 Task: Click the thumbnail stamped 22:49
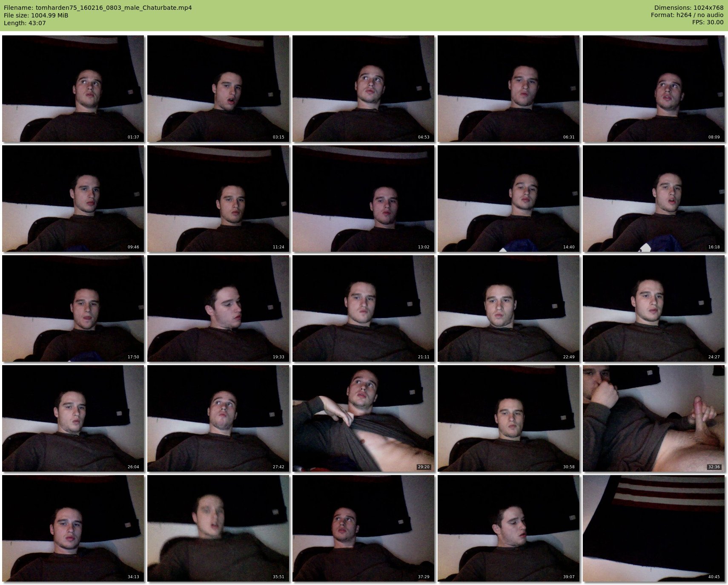point(509,308)
